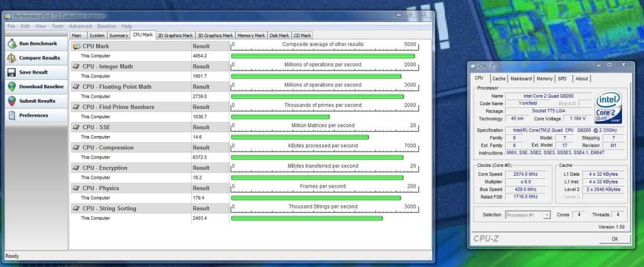Click the Intel Core 2 Quad logo
This screenshot has width=644, height=267.
609,107
